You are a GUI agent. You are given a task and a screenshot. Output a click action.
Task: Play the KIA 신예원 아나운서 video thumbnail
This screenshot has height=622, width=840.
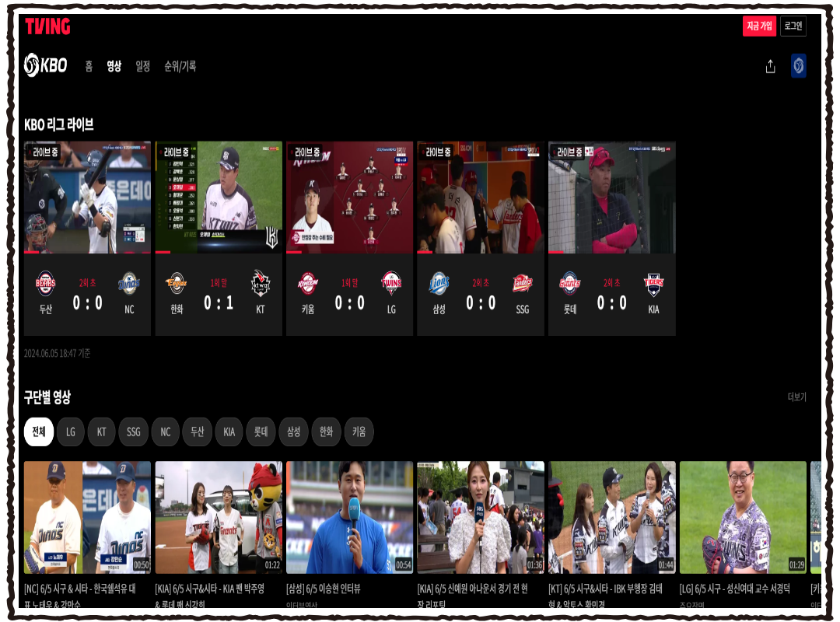tap(481, 518)
